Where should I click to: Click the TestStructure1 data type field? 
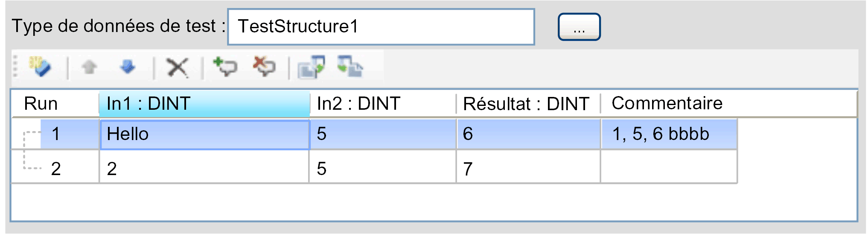(381, 26)
